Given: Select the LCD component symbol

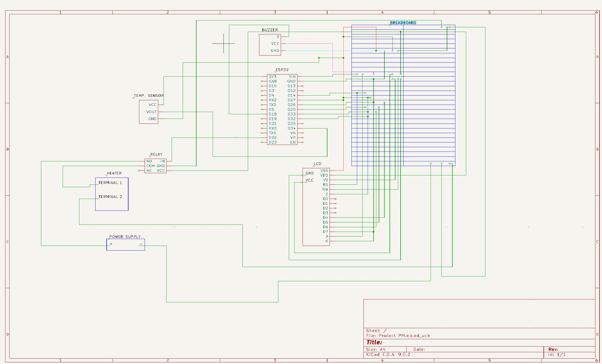Looking at the screenshot, I should pyautogui.click(x=316, y=206).
